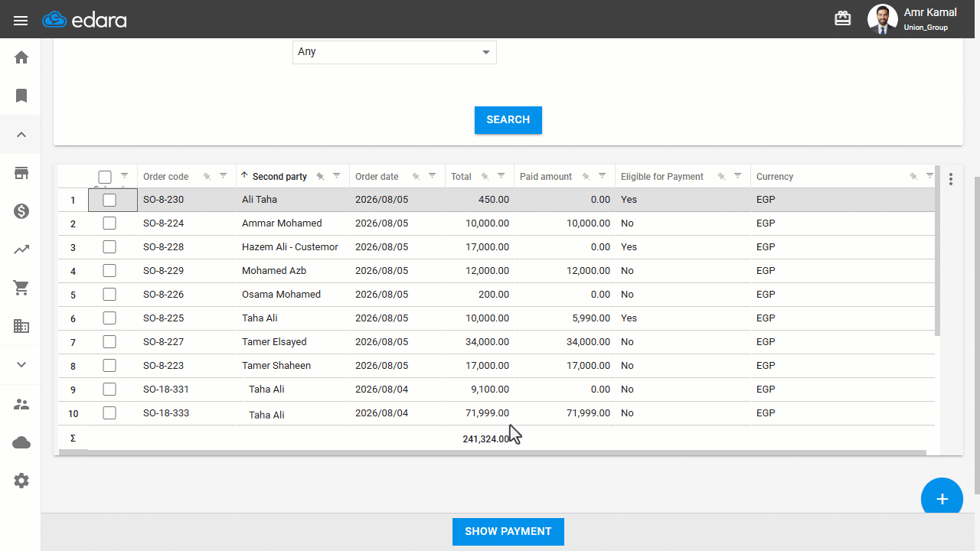Open the store sidebar icon
The width and height of the screenshot is (980, 551).
coord(21,173)
